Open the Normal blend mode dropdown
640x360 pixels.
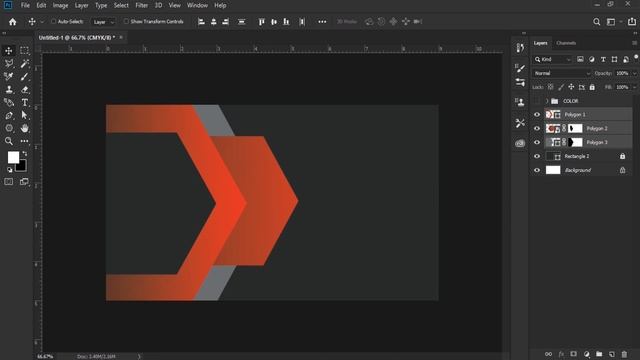[x=562, y=73]
